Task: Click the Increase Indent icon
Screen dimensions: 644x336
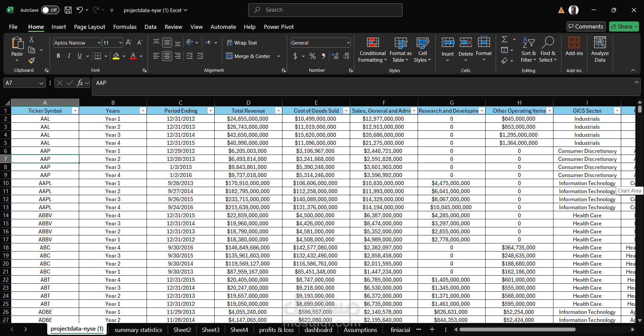Action: pyautogui.click(x=200, y=56)
